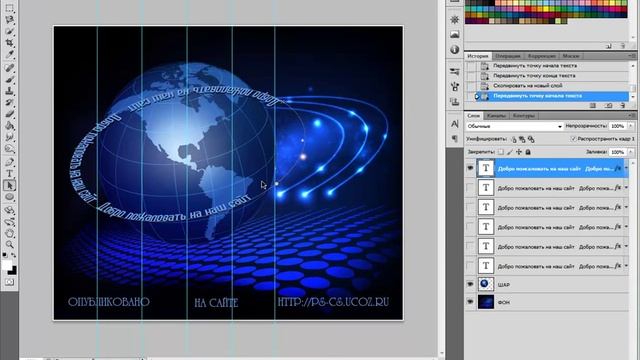Select the ШАР layer name

coord(504,284)
